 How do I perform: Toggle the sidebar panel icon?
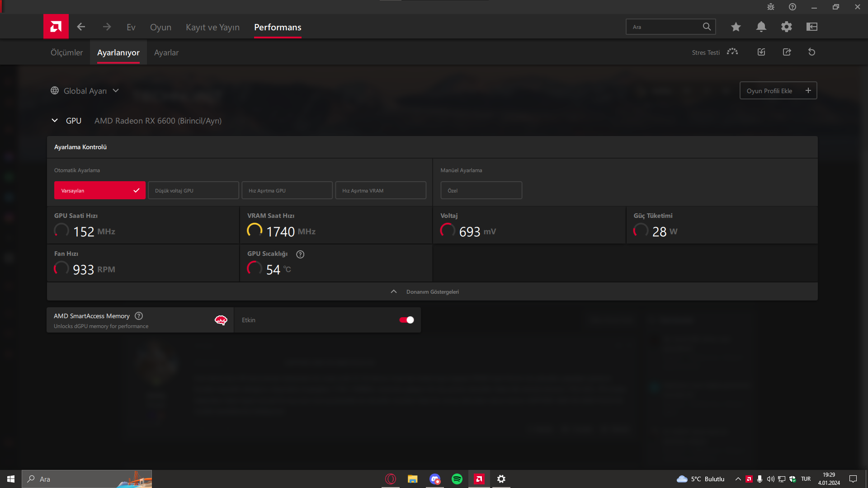tap(811, 27)
